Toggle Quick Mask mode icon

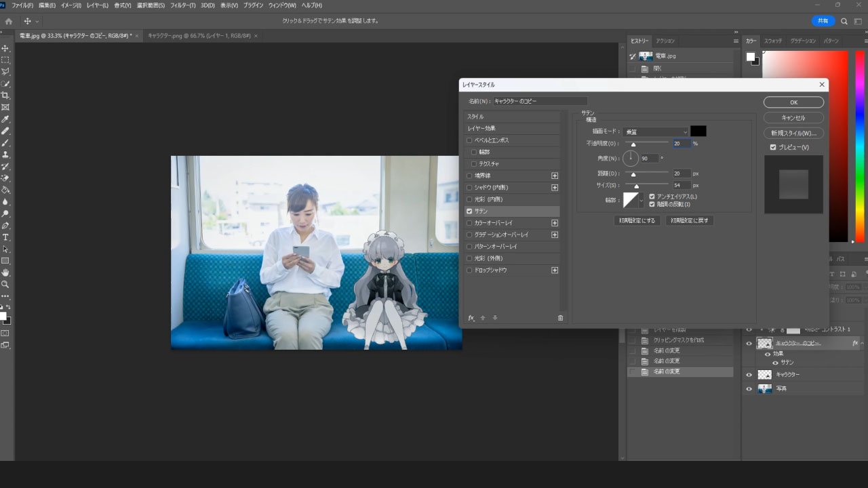click(5, 333)
